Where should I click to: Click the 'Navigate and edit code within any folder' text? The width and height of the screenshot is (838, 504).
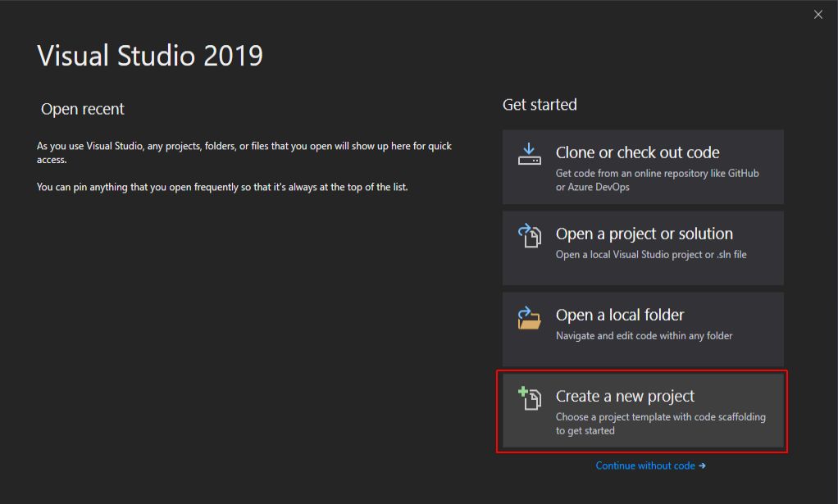coord(644,335)
